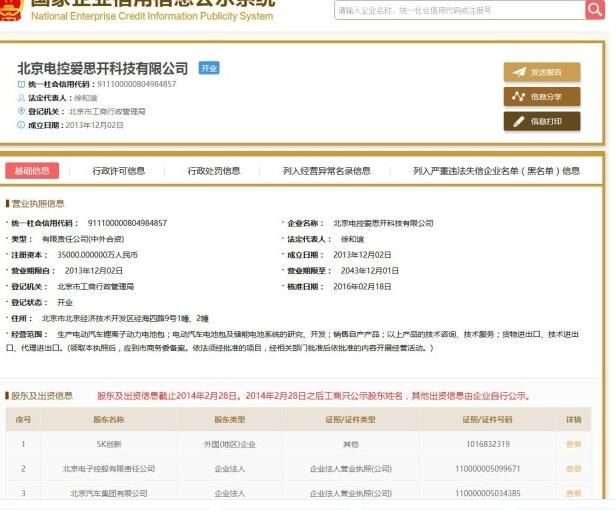Viewport: 616px width, 510px height.
Task: View details link for 北京汽车集团有限公司 row
Action: (574, 493)
